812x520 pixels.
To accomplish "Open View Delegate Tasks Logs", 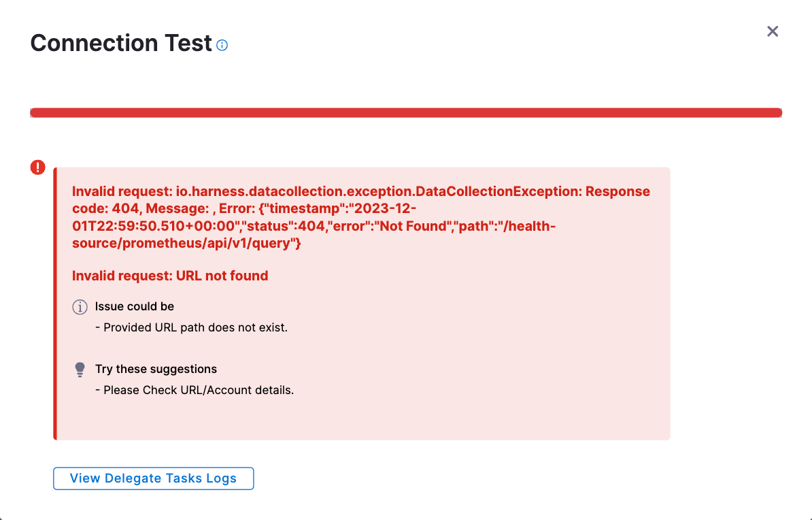I will 153,478.
